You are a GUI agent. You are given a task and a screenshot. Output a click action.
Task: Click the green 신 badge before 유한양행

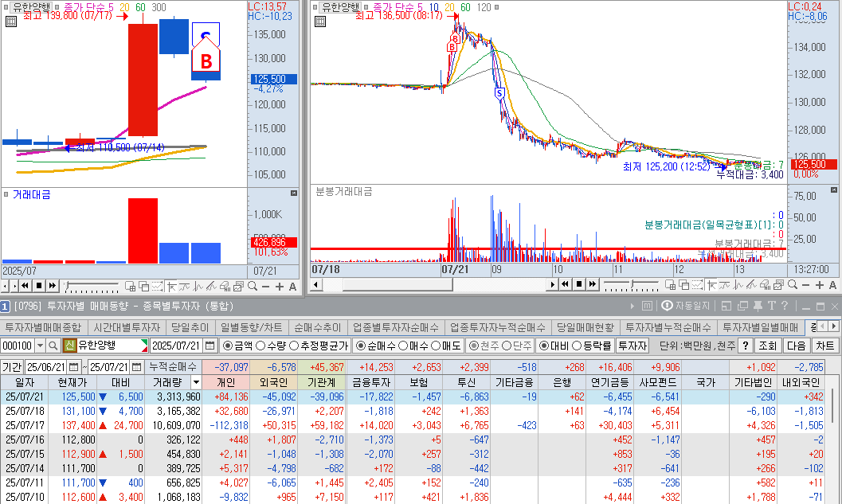[69, 346]
